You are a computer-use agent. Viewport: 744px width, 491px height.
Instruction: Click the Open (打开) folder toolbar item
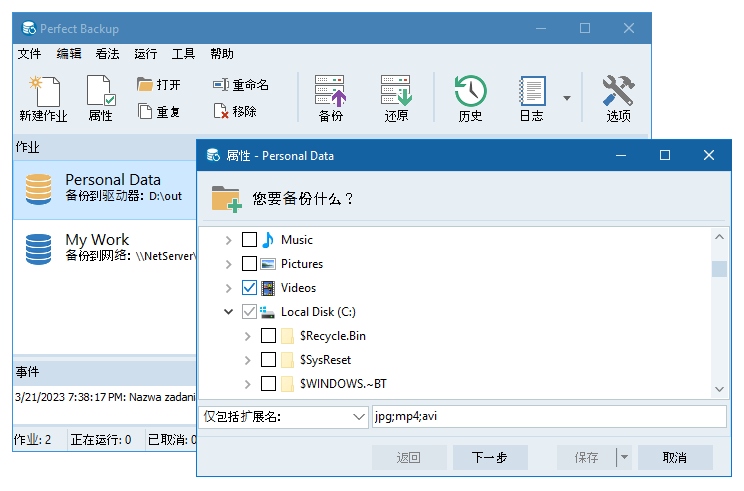pyautogui.click(x=158, y=84)
